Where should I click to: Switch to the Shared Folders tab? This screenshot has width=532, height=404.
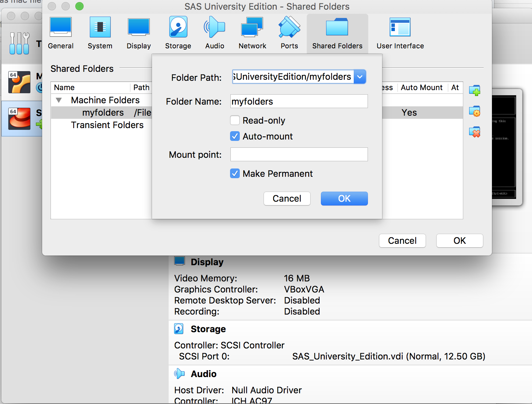point(337,33)
